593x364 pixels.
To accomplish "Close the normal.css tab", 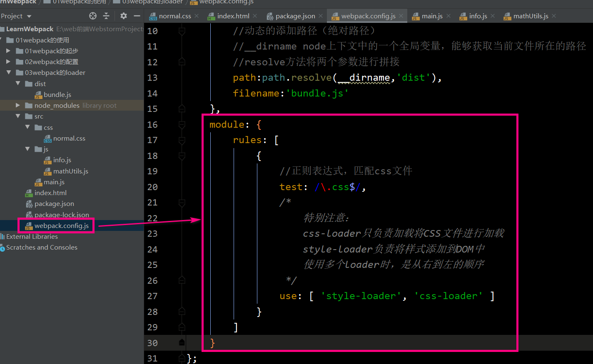I will click(197, 16).
